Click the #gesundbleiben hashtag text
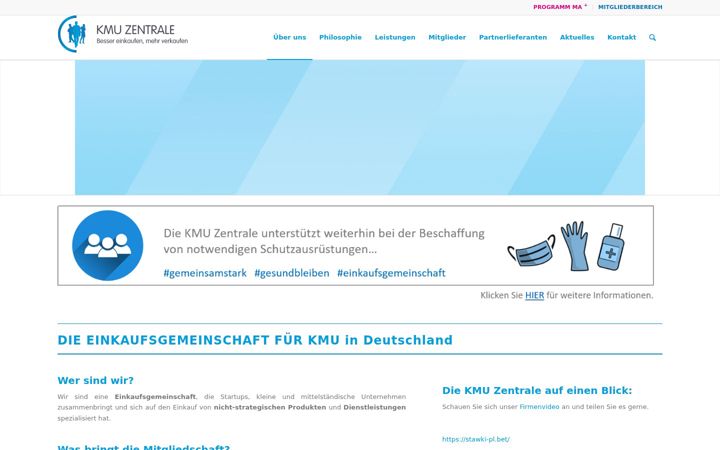The height and width of the screenshot is (450, 720). coord(292,273)
